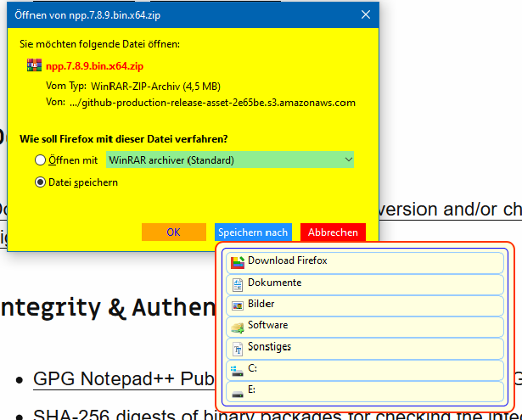
Task: Click the C: drive icon
Action: pos(238,371)
